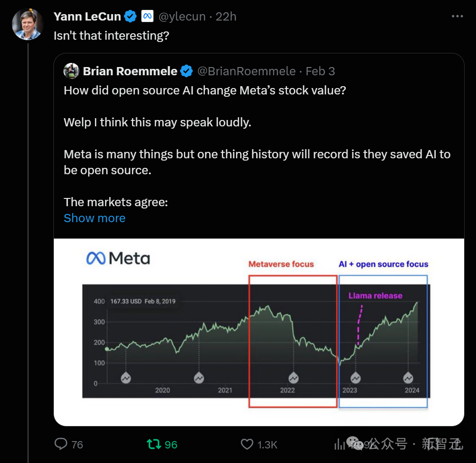Open the @BrianRoemmele handle

(x=246, y=71)
